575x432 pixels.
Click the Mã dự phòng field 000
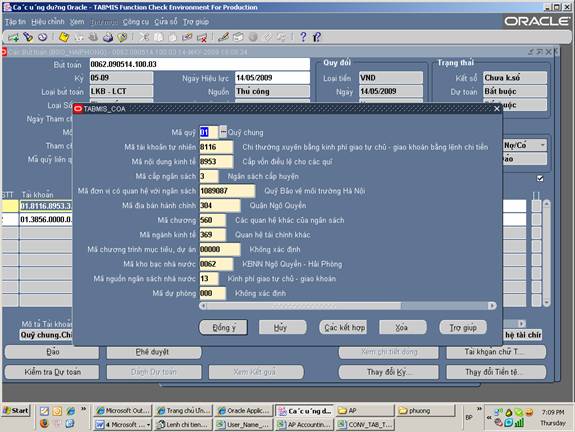pos(212,293)
